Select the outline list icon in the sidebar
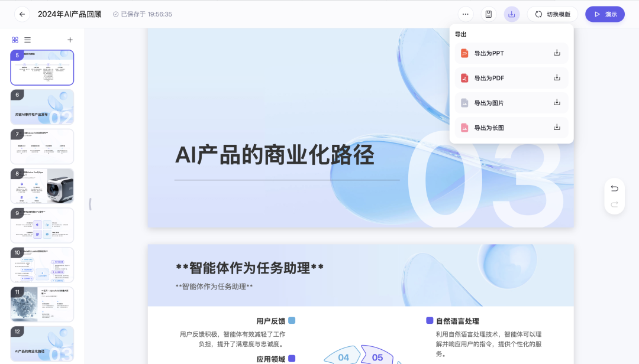This screenshot has height=364, width=639. (x=27, y=40)
